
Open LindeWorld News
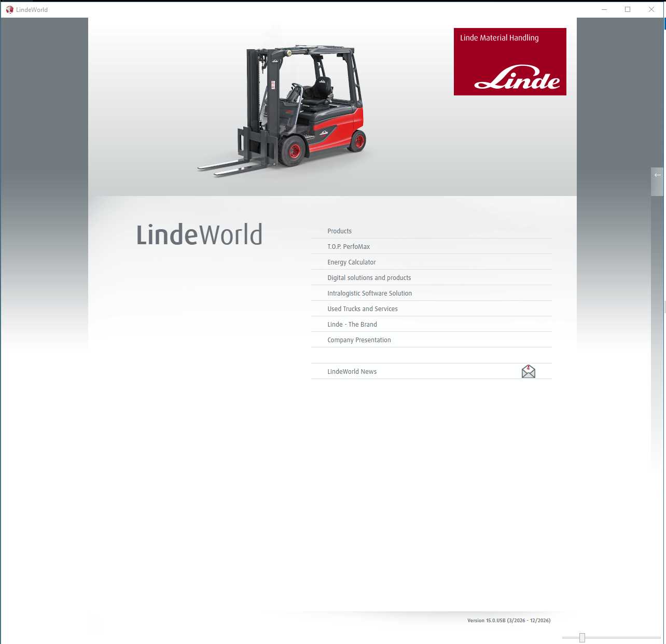431,371
